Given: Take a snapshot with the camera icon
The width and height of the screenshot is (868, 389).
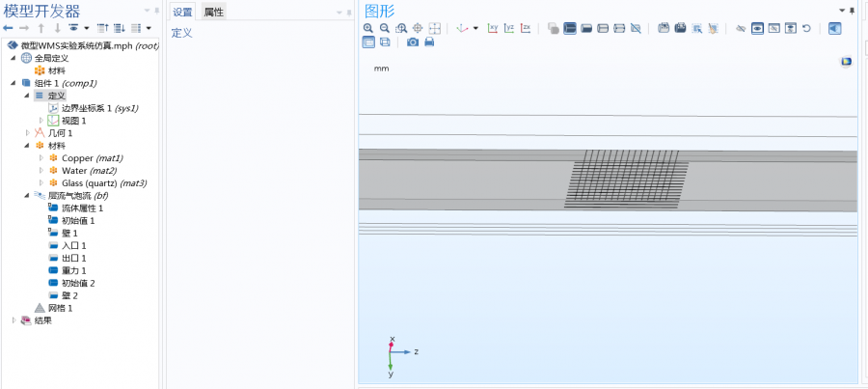Looking at the screenshot, I should pyautogui.click(x=413, y=42).
